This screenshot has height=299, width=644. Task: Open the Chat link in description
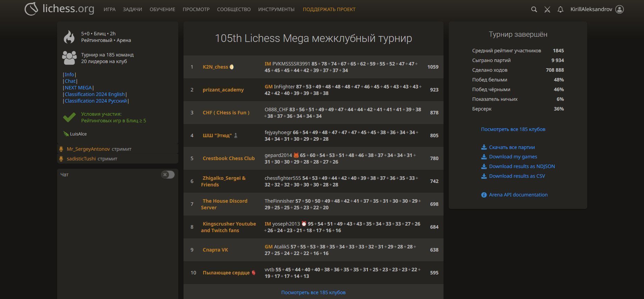click(x=70, y=81)
